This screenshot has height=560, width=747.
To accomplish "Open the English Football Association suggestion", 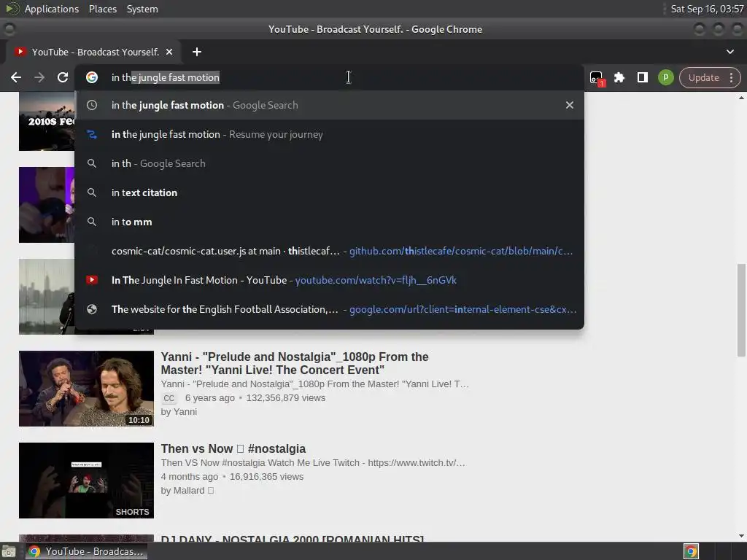I will coord(330,309).
